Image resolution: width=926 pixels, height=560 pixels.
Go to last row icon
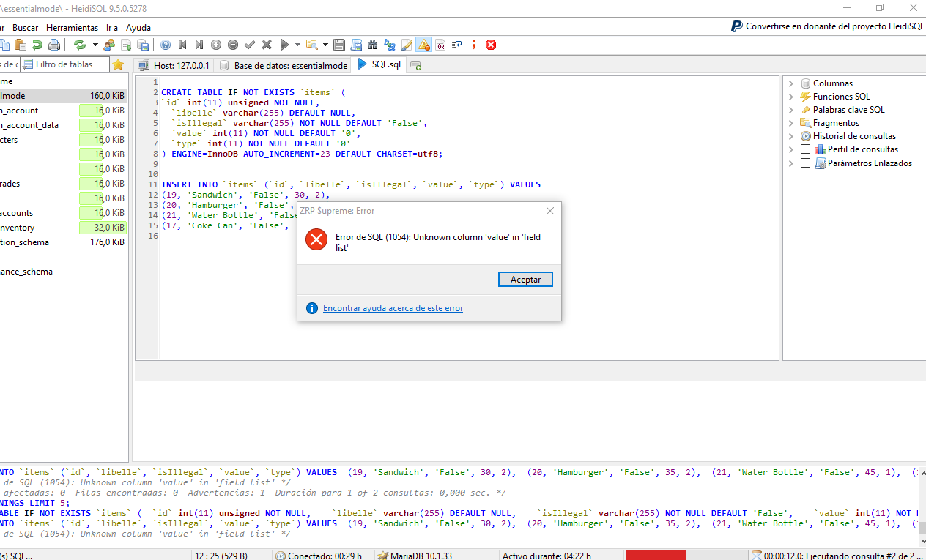199,45
